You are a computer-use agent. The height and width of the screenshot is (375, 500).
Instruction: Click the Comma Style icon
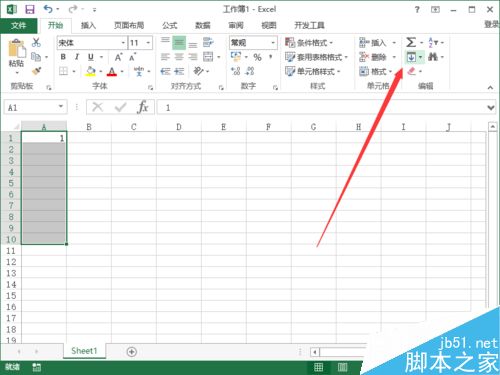tap(270, 57)
